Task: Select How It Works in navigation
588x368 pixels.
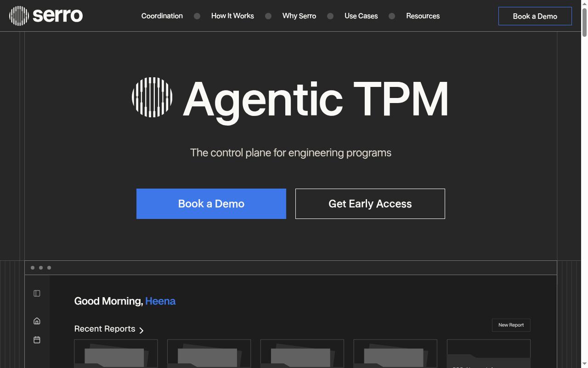Action: pyautogui.click(x=232, y=16)
